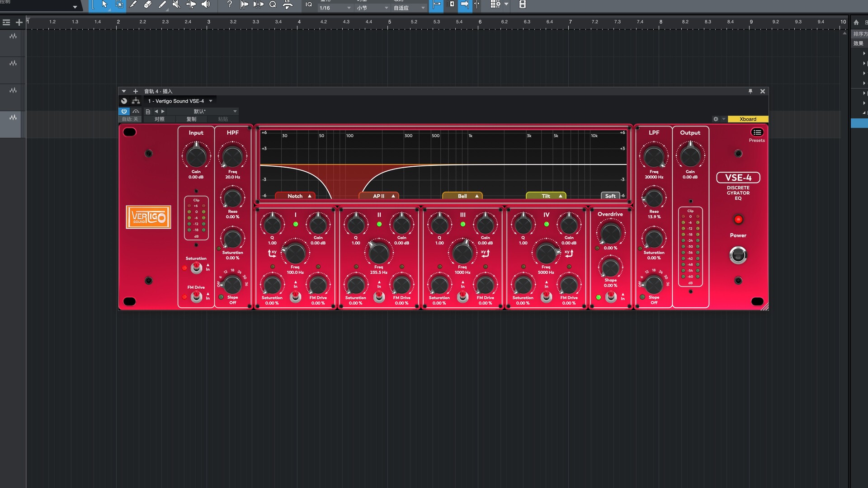Open Notch filter type selector

point(295,196)
